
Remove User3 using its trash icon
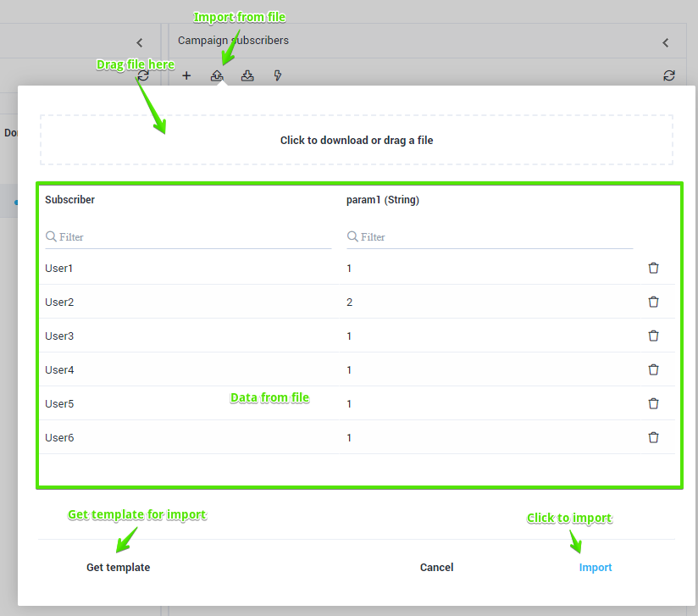[653, 336]
